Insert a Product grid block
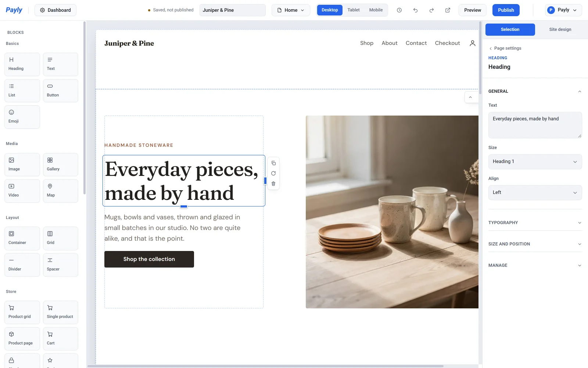The width and height of the screenshot is (588, 368). tap(22, 312)
